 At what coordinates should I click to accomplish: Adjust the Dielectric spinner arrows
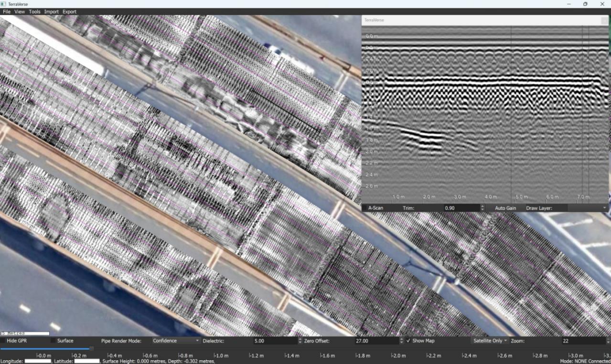[300, 341]
